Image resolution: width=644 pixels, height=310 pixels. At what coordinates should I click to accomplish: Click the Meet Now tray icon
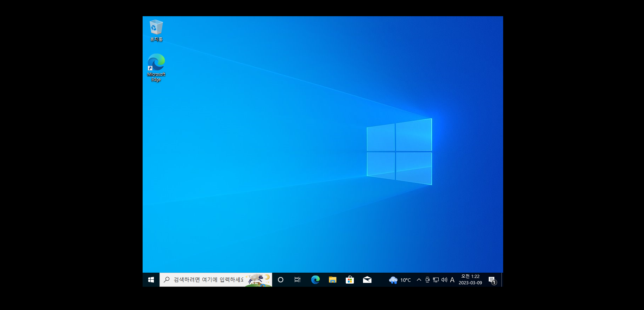pos(427,280)
